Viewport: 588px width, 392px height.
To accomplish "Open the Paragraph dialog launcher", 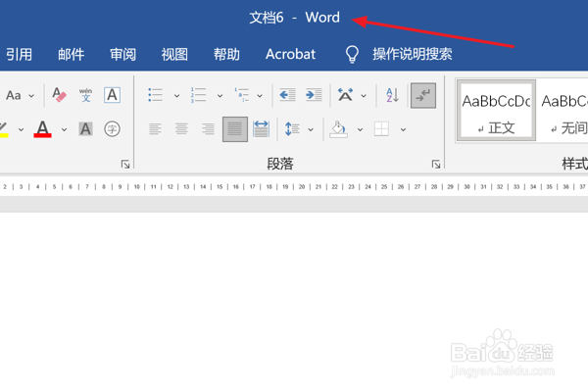I will coord(436,165).
